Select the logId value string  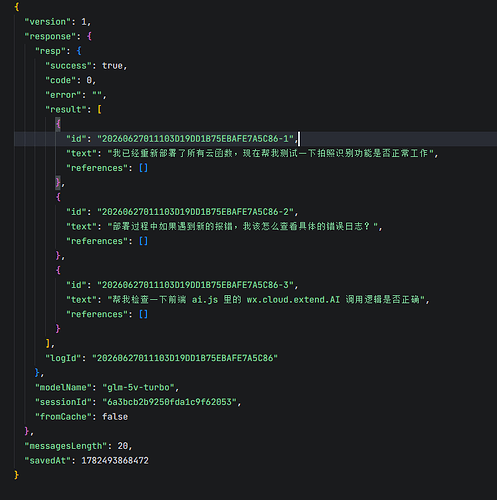pyautogui.click(x=185, y=358)
